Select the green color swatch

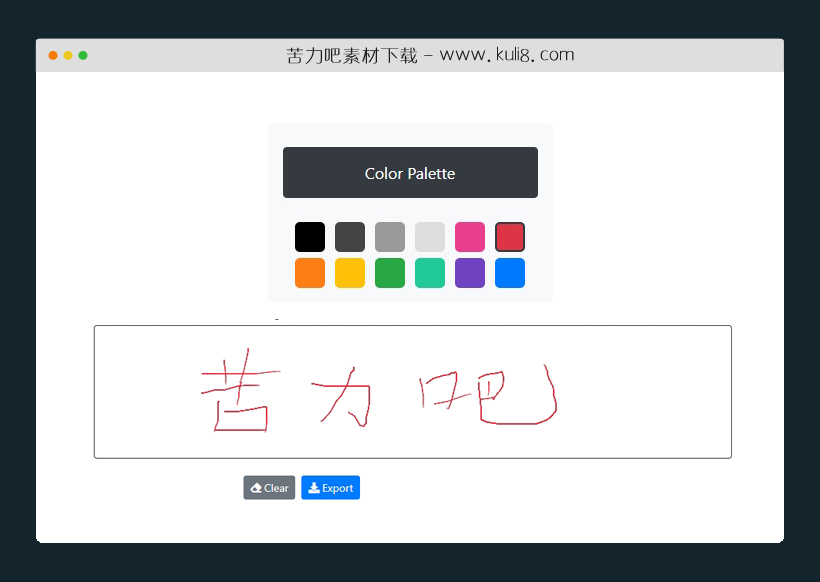coord(390,272)
